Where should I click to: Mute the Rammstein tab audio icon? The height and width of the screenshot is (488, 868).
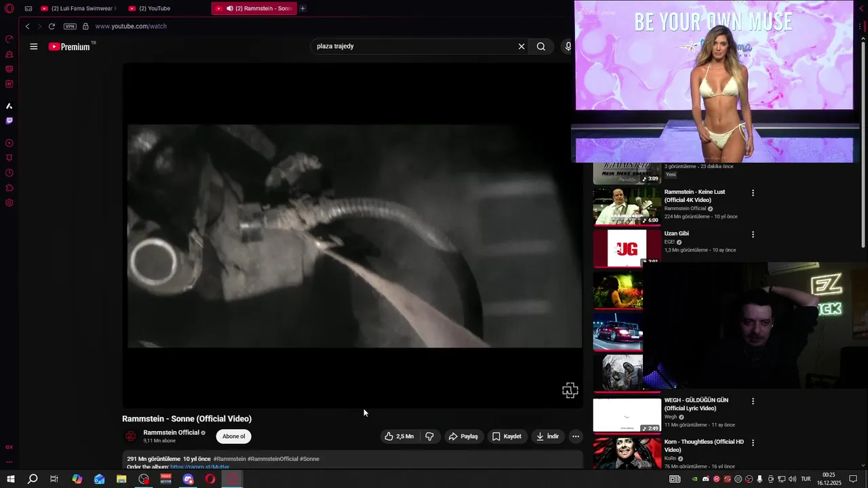tap(229, 8)
